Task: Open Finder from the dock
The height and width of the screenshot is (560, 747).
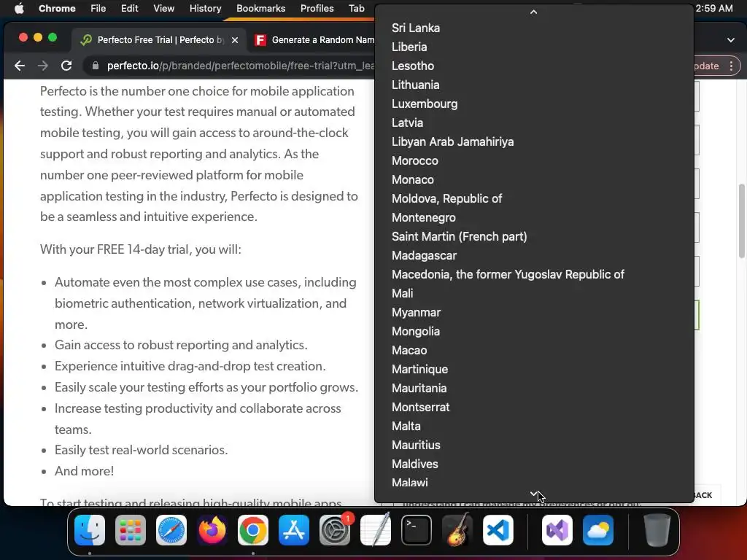Action: [x=90, y=530]
